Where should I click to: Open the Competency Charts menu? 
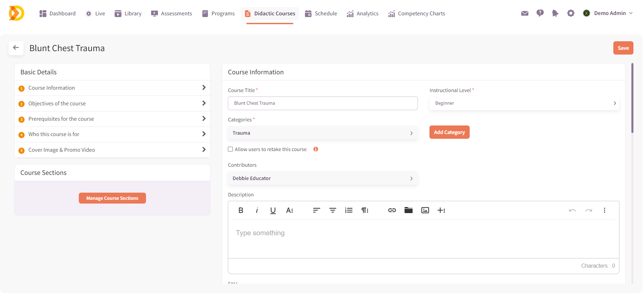(x=416, y=14)
